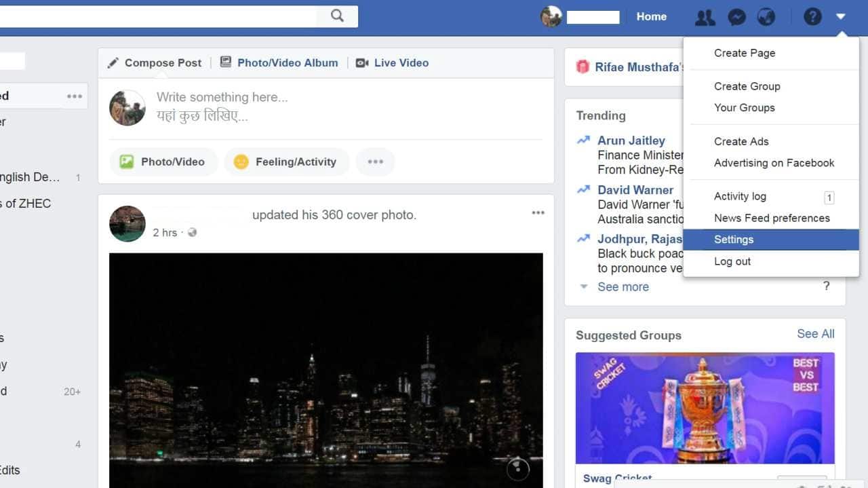Start a Live Video

click(393, 62)
